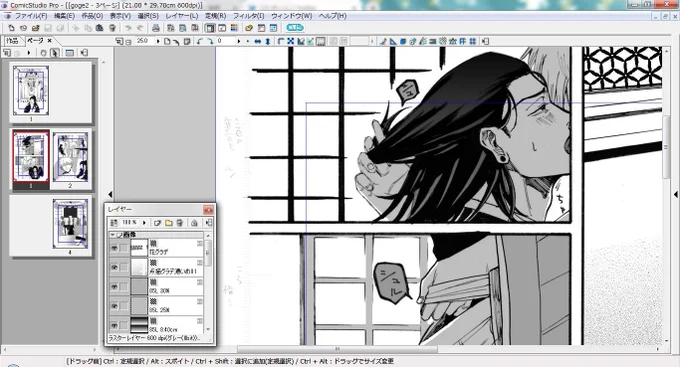Collapse the right side panel arrow
The height and width of the screenshot is (367, 680).
point(676,194)
